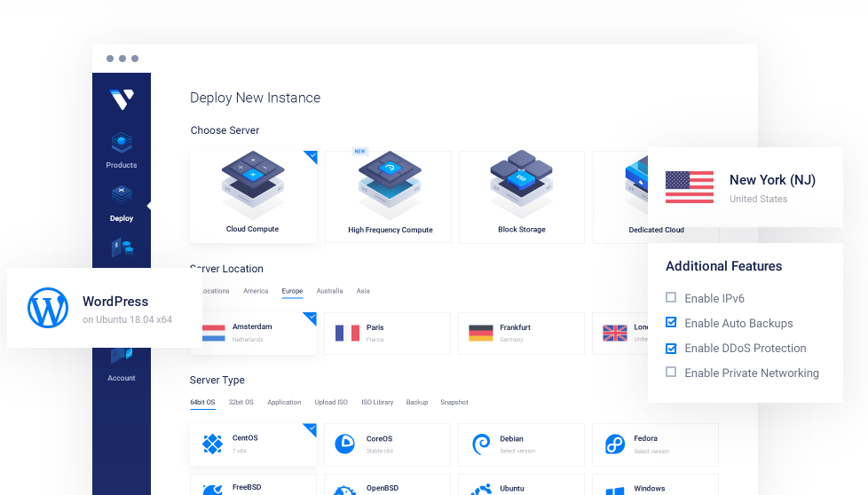Image resolution: width=868 pixels, height=495 pixels.
Task: Click the Debian swirl icon
Action: pos(481,444)
